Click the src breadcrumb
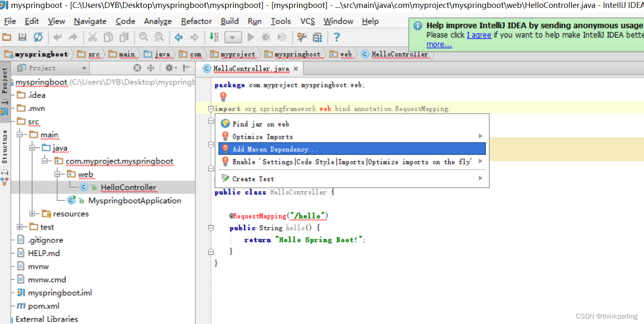 point(89,54)
